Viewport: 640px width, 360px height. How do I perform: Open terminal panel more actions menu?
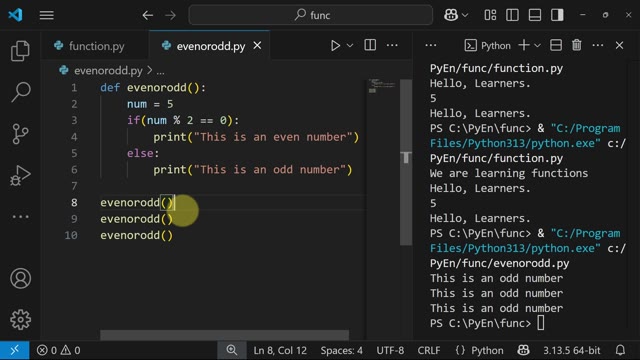(598, 45)
